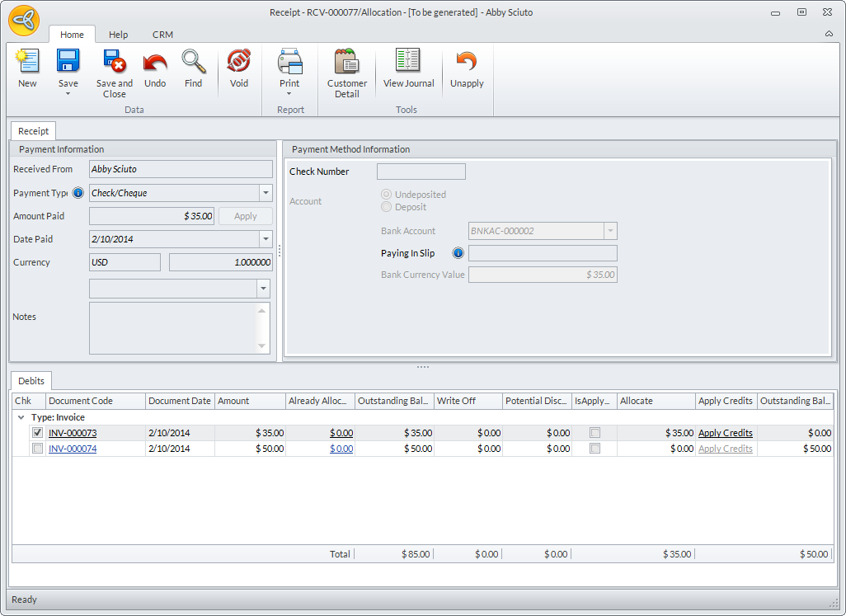Click info icon next to Payment Type
The image size is (846, 616).
[78, 193]
